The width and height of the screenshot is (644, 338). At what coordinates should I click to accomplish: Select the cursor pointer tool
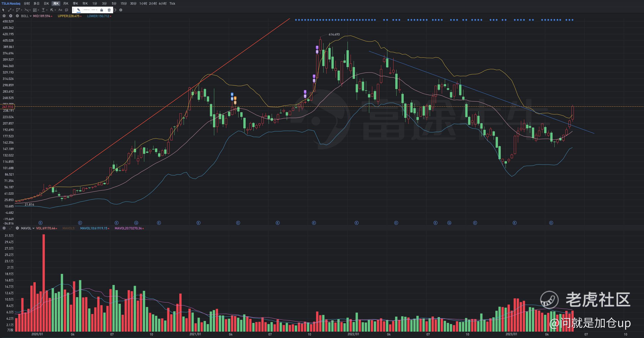[3, 10]
